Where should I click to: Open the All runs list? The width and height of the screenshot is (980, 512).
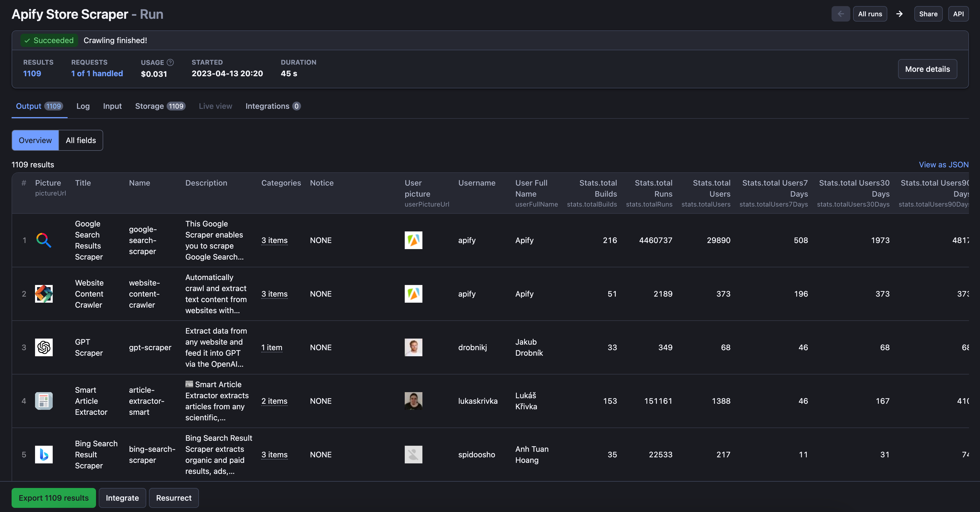[x=870, y=14]
